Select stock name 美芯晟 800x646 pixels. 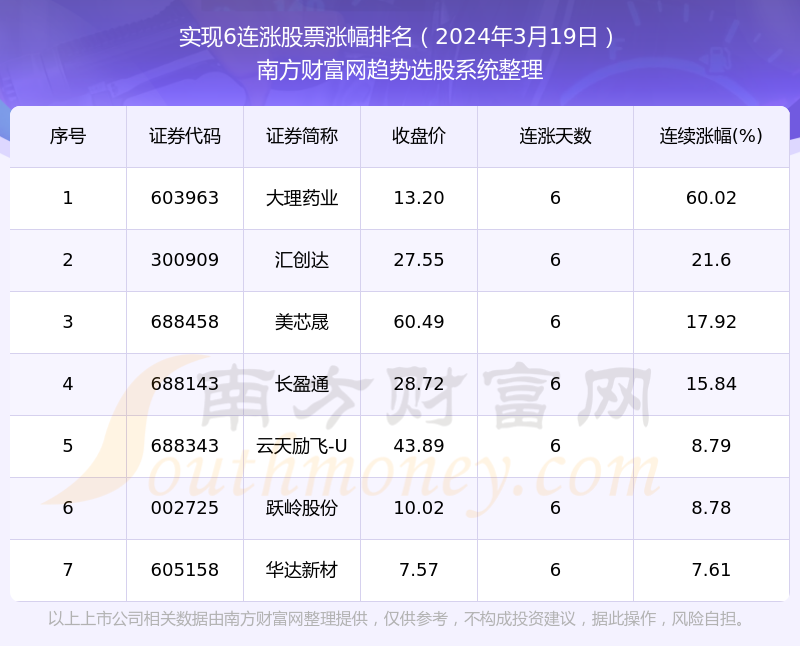[x=302, y=322]
